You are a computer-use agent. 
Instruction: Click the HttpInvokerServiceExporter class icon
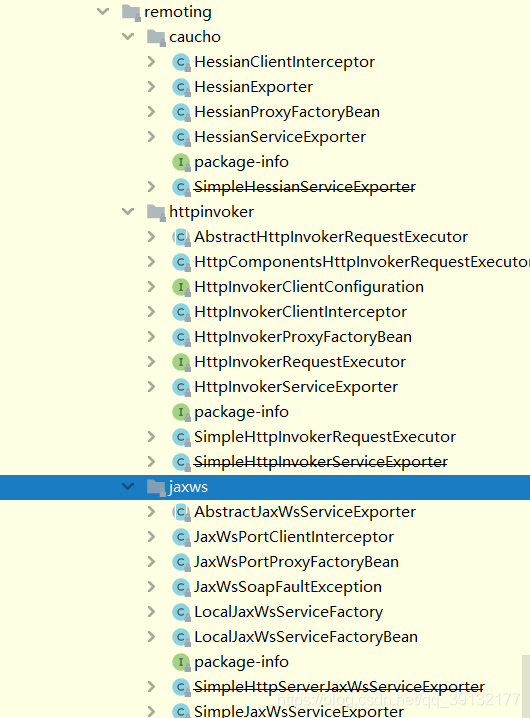[181, 387]
